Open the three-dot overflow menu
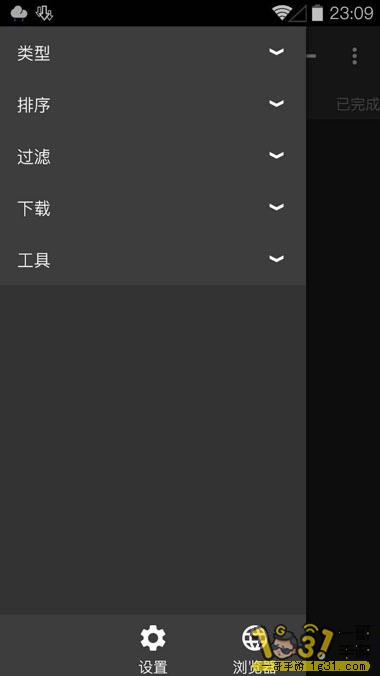Viewport: 380px width, 676px height. pos(355,56)
